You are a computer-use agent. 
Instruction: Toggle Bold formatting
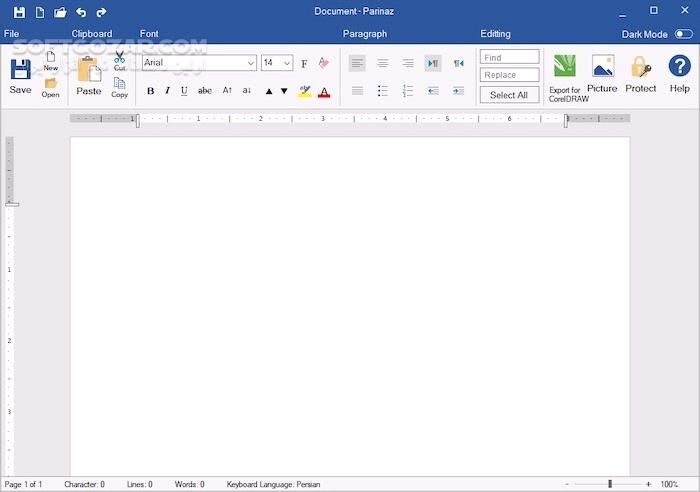151,91
